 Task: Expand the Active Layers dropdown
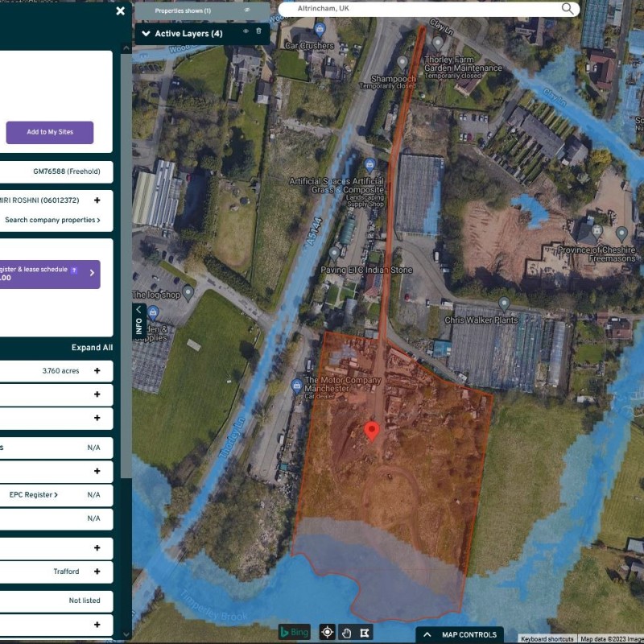[x=146, y=34]
